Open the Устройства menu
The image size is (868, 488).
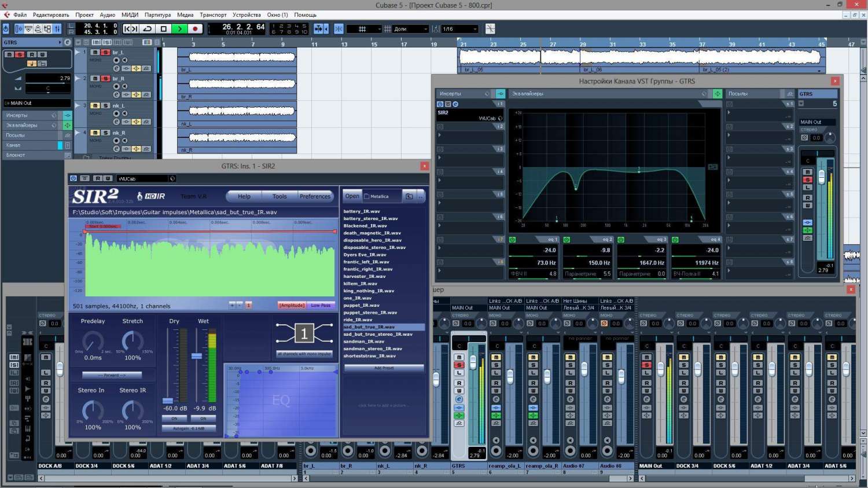click(247, 15)
